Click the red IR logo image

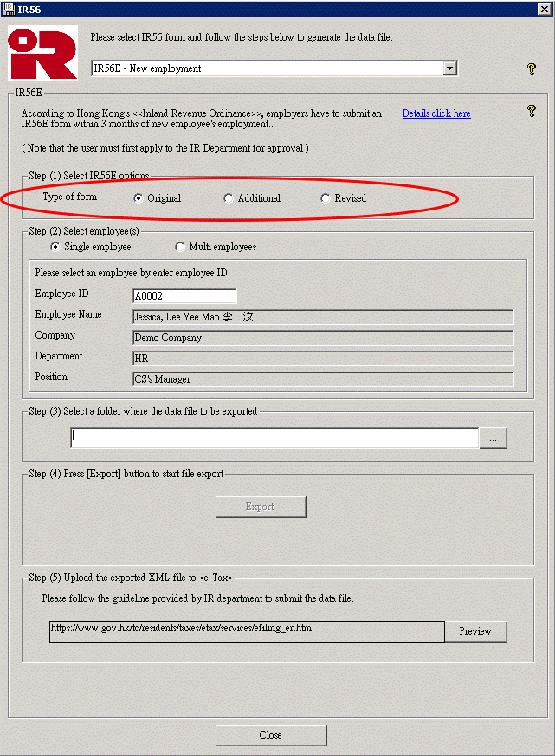coord(42,53)
